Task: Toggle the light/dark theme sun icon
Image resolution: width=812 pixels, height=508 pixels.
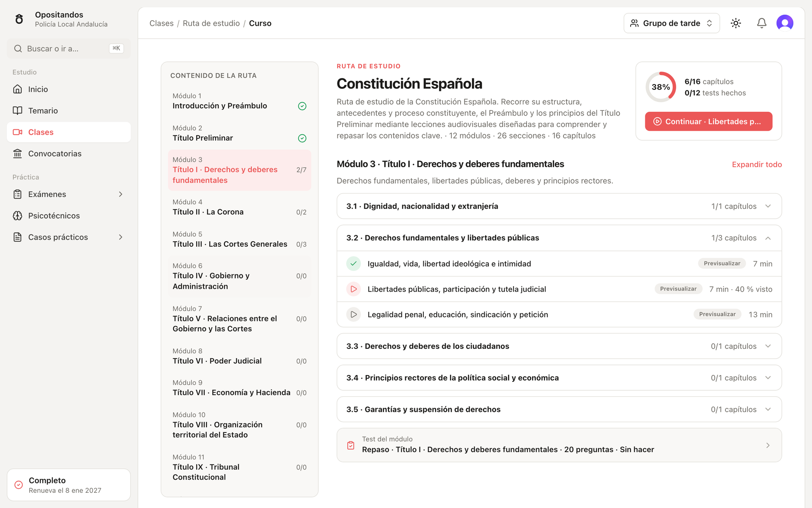Action: [x=736, y=23]
